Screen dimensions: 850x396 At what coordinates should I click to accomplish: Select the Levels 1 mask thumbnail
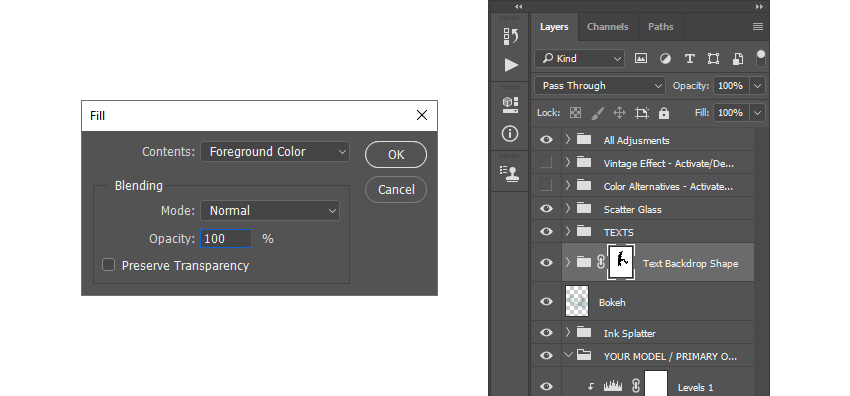[656, 384]
